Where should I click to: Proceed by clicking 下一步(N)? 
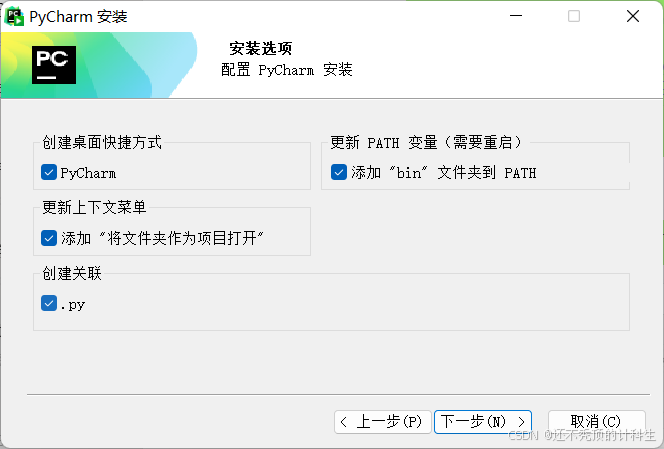point(484,422)
